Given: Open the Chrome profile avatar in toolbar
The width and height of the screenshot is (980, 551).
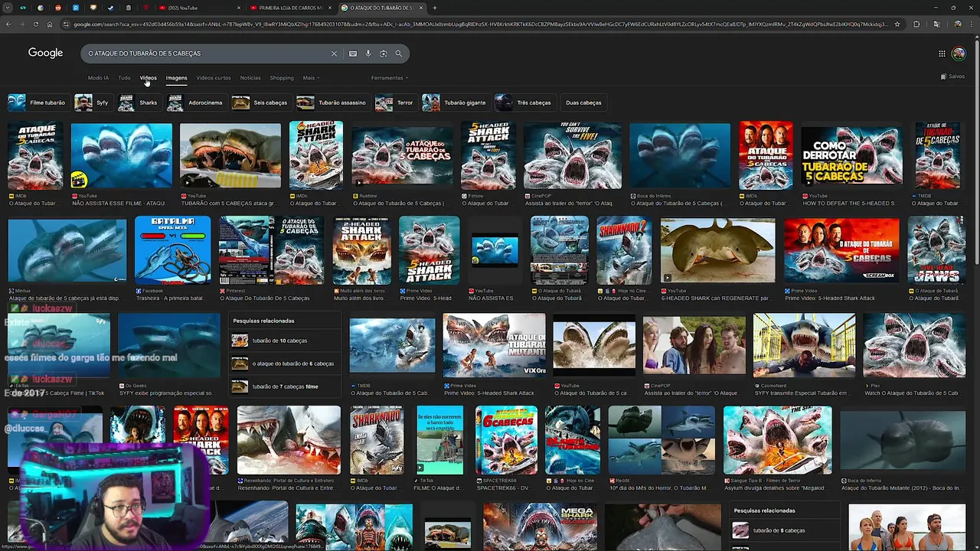Looking at the screenshot, I should point(957,24).
